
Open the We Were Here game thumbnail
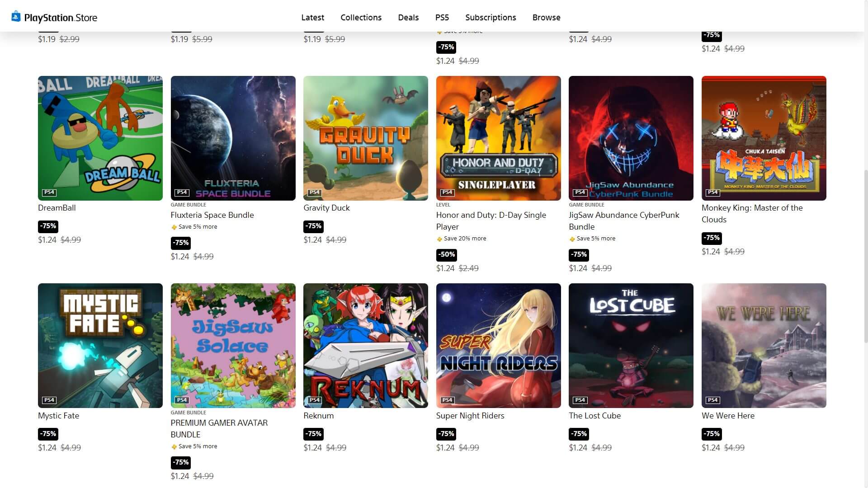764,346
